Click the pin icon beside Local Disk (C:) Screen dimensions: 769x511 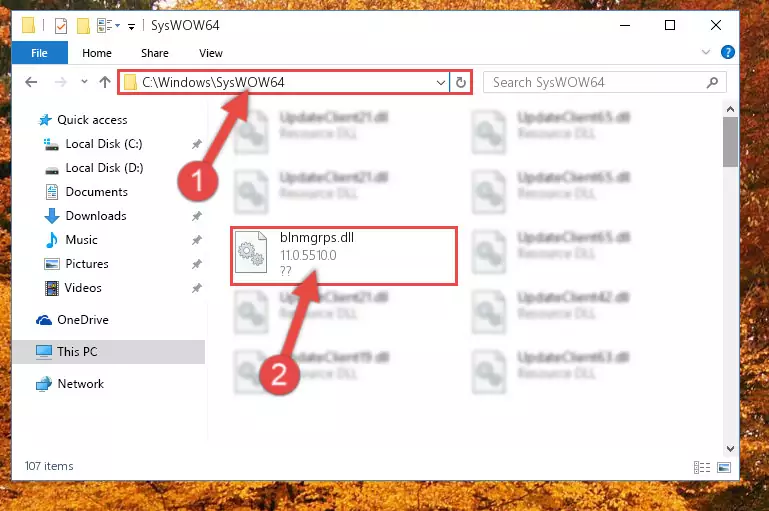(197, 144)
